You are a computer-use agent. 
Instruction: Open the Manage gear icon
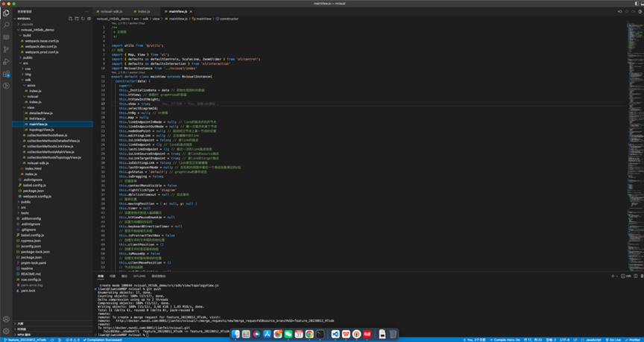click(x=6, y=331)
